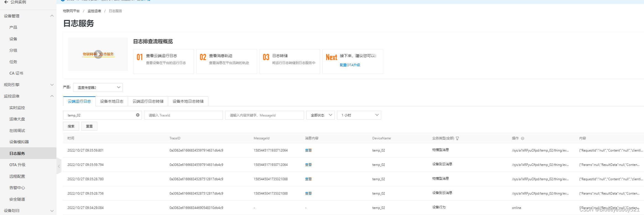Open 设备 in the sidebar
This screenshot has height=215, width=644.
click(13, 39)
